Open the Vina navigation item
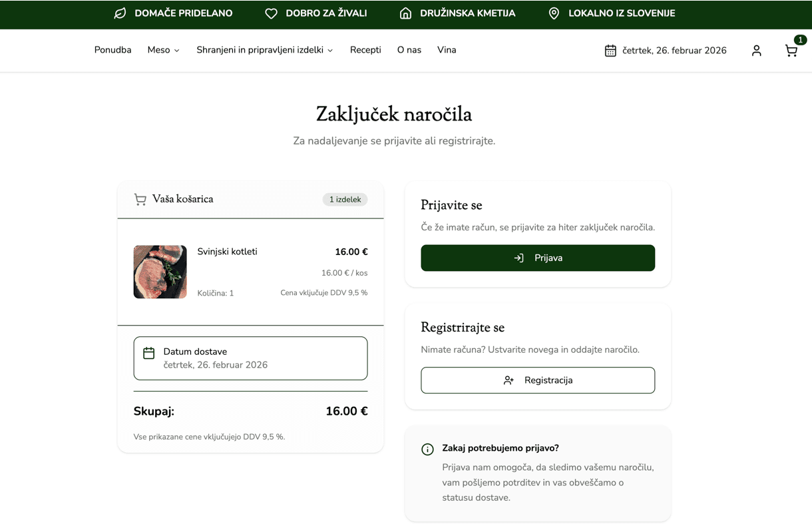Image resolution: width=812 pixels, height=524 pixels. coord(447,50)
